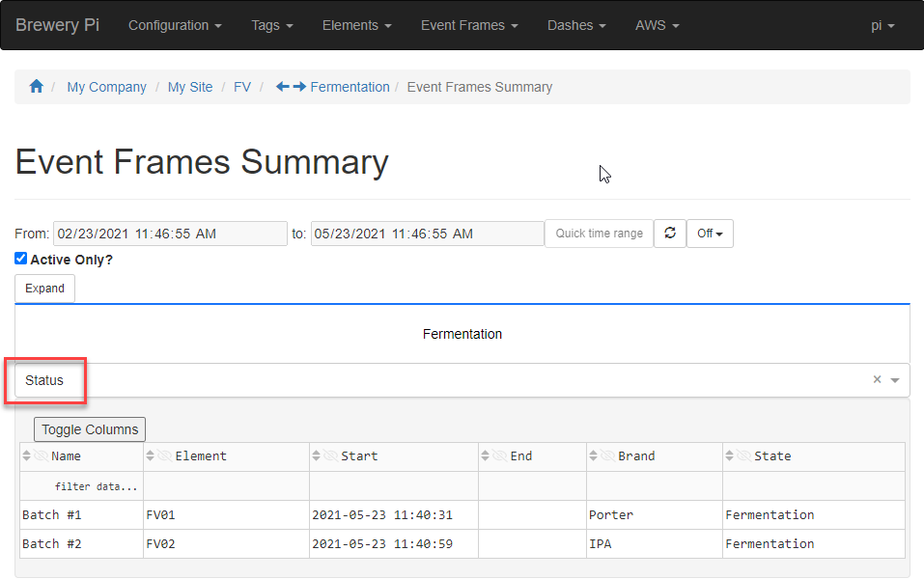Sort the Name column using its sort icon
The width and height of the screenshot is (924, 579).
pyautogui.click(x=25, y=455)
